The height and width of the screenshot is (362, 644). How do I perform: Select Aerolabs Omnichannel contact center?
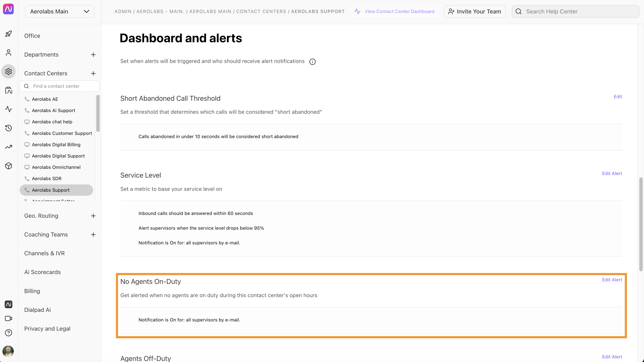(x=56, y=167)
